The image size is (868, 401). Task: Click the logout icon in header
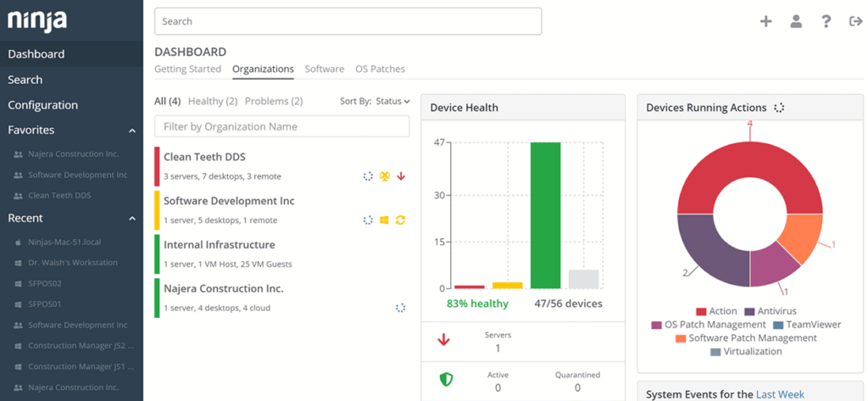point(855,22)
